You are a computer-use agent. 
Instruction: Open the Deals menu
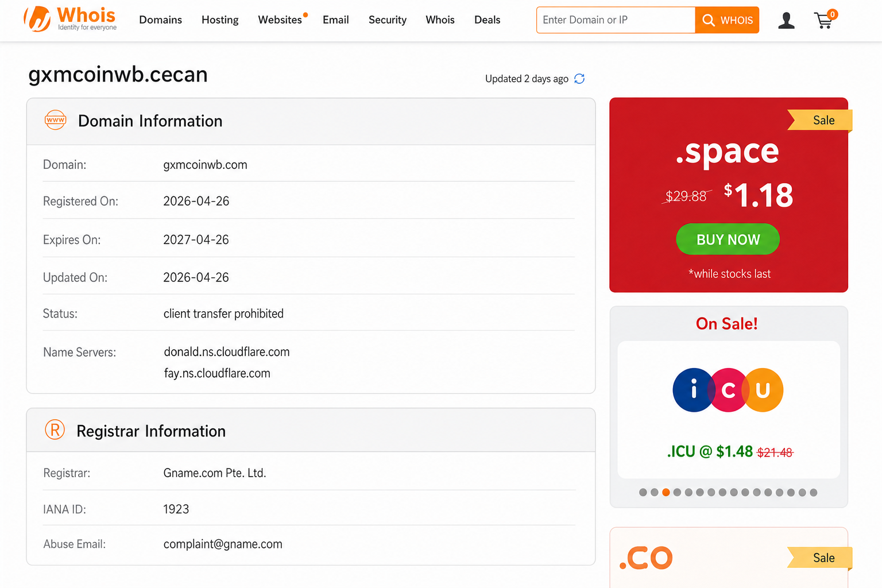[488, 20]
